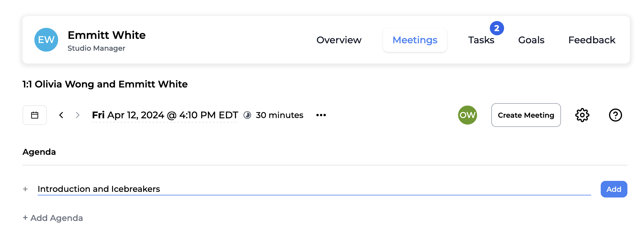Click the Create Meeting button

click(x=526, y=115)
